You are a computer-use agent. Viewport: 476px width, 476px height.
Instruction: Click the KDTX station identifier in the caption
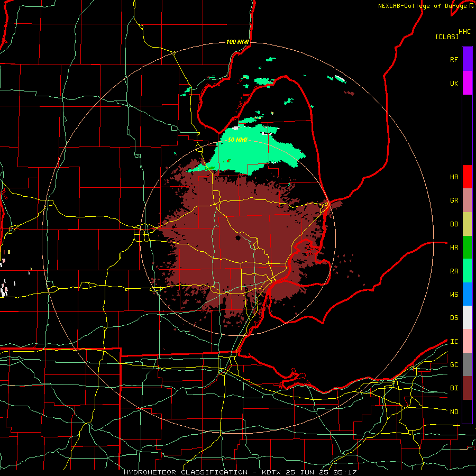tap(272, 472)
